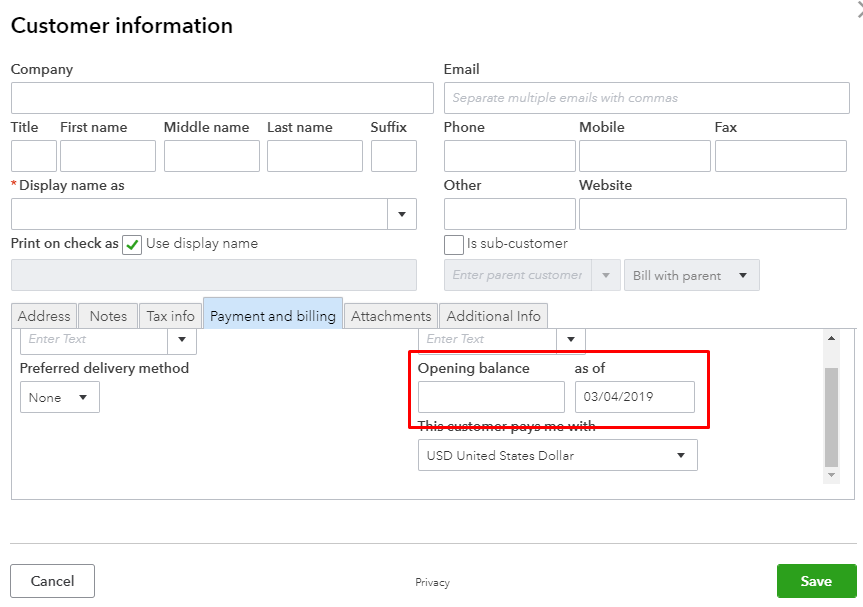The width and height of the screenshot is (863, 607).
Task: Click the Display name as text field
Action: (x=199, y=214)
